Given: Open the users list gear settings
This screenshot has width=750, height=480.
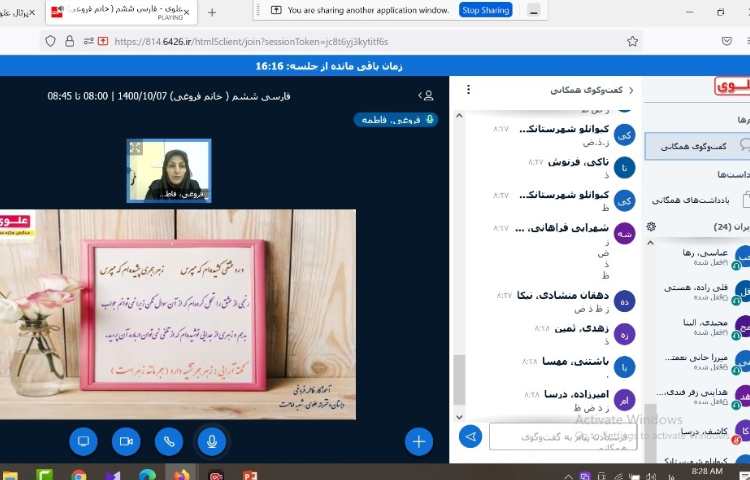Looking at the screenshot, I should click(x=651, y=227).
